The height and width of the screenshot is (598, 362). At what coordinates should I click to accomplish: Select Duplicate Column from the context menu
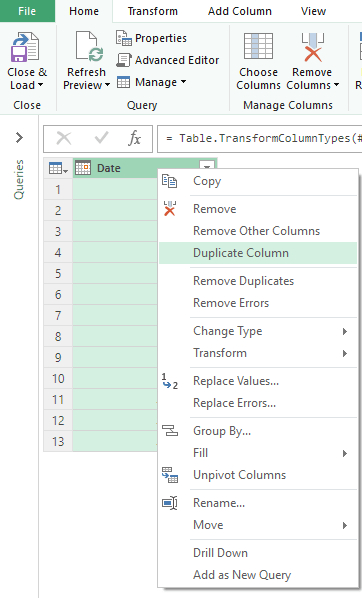click(x=258, y=253)
